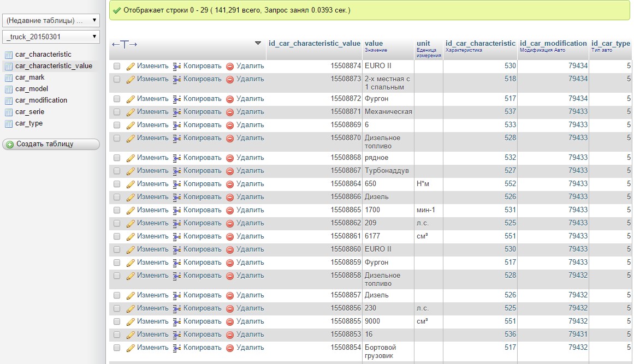The height and width of the screenshot is (364, 634).
Task: Click table icon next to car_characteristic
Action: coord(9,55)
